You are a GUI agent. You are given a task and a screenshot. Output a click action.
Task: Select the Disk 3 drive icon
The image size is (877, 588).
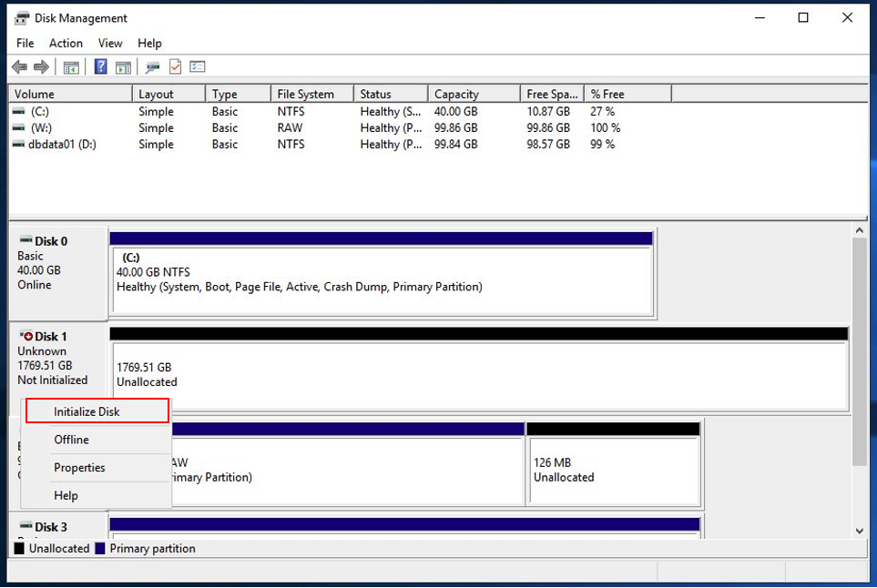pos(25,526)
